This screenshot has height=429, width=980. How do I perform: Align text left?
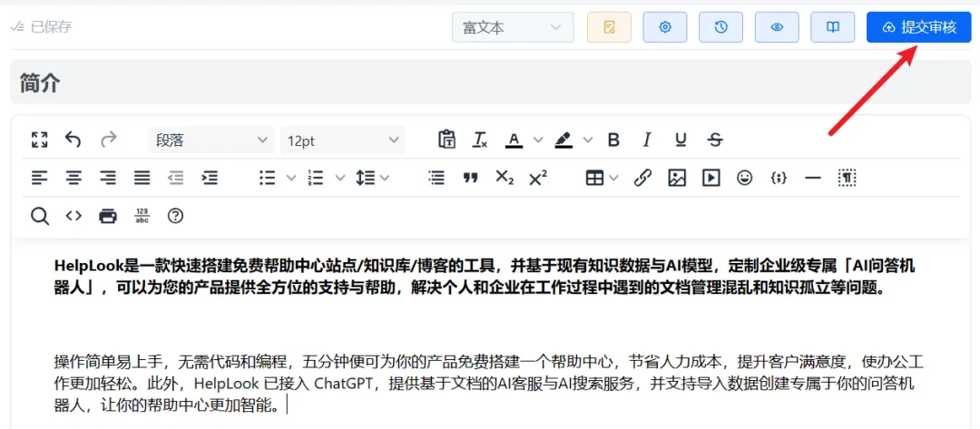tap(39, 178)
